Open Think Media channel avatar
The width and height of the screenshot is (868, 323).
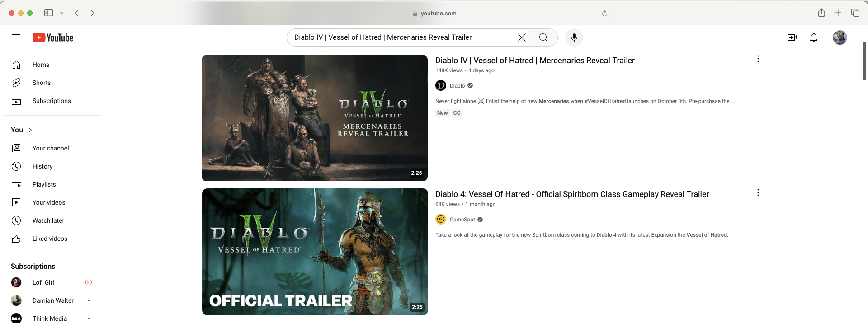16,318
